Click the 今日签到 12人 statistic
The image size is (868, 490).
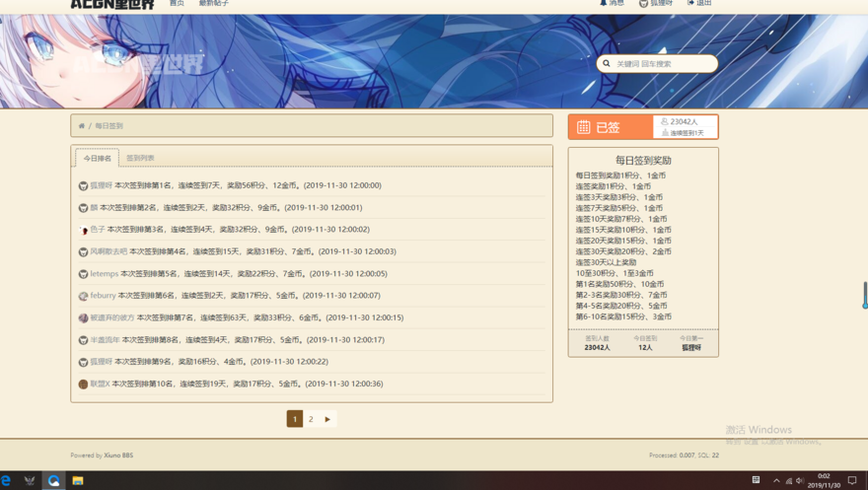click(x=645, y=343)
